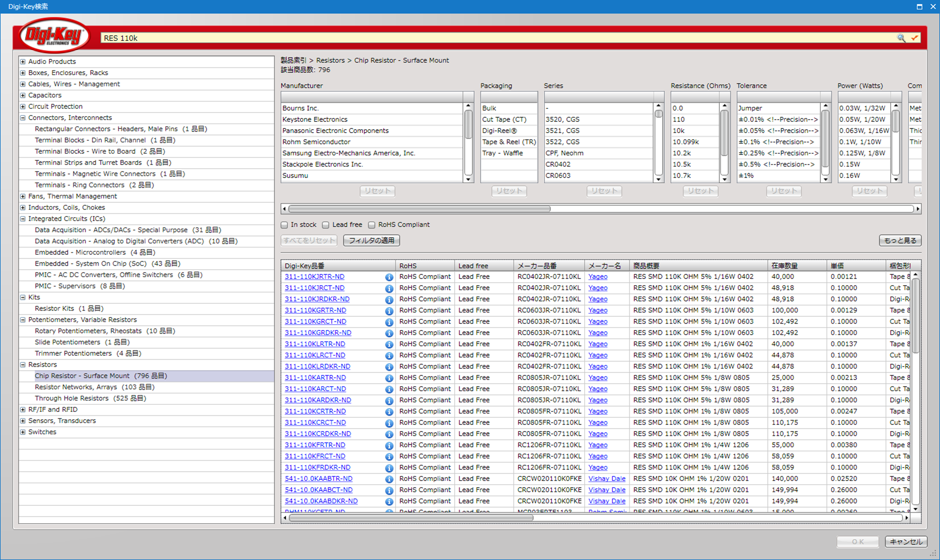Open info icon for 311-110KLRCT-ND
Image resolution: width=940 pixels, height=560 pixels.
[x=389, y=356]
